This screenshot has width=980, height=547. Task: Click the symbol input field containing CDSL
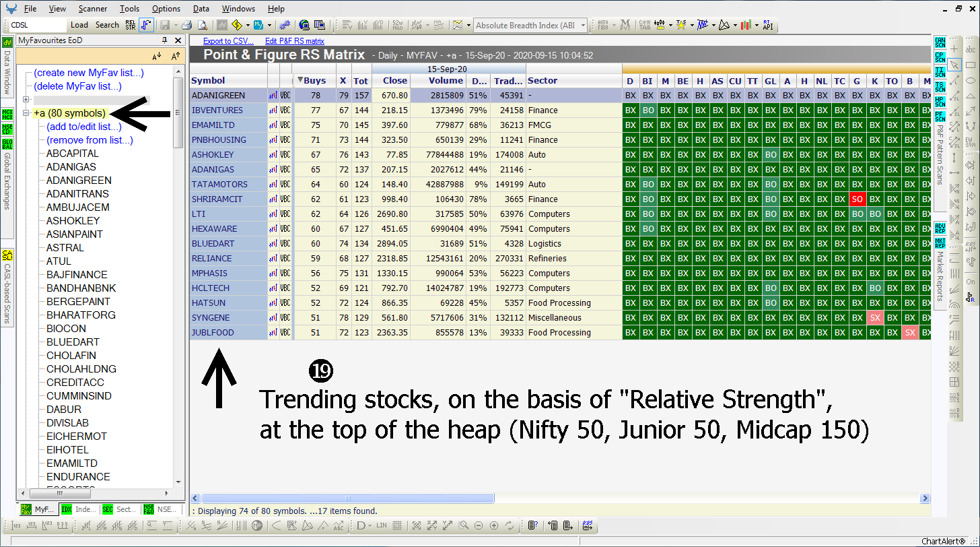pyautogui.click(x=38, y=25)
